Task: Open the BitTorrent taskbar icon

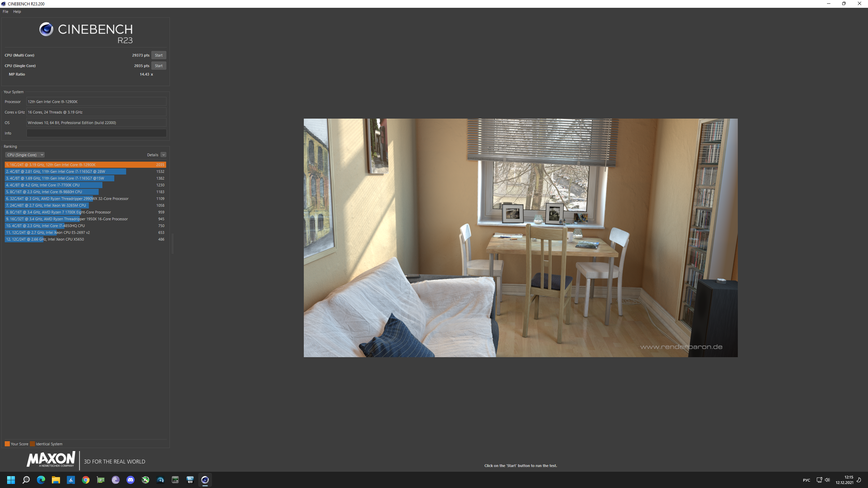Action: click(115, 480)
